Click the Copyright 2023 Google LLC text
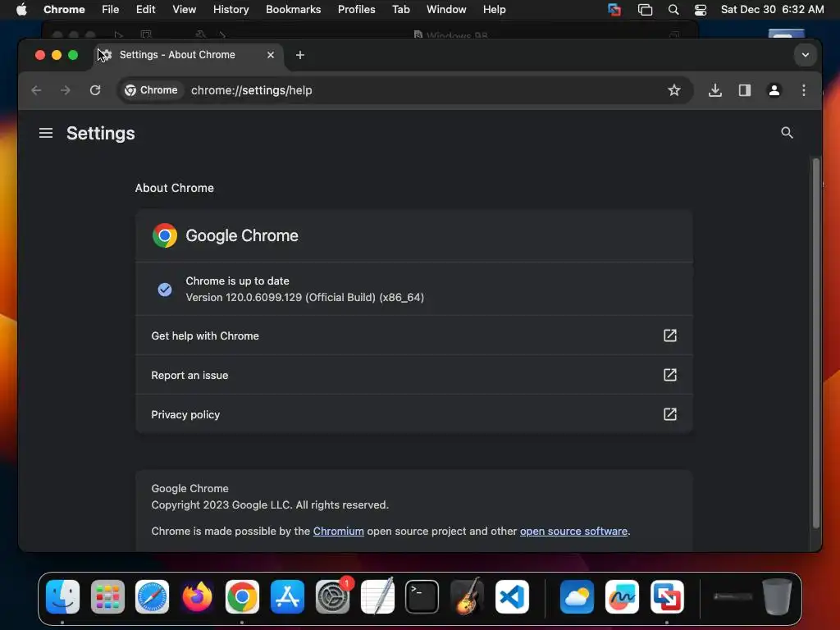Screen dimensions: 840x630 (x=269, y=504)
